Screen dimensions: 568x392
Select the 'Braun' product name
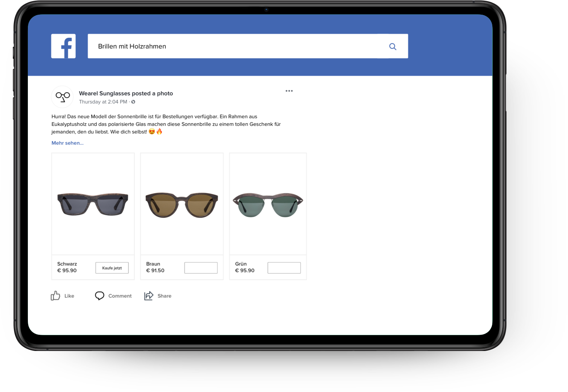[x=153, y=264]
